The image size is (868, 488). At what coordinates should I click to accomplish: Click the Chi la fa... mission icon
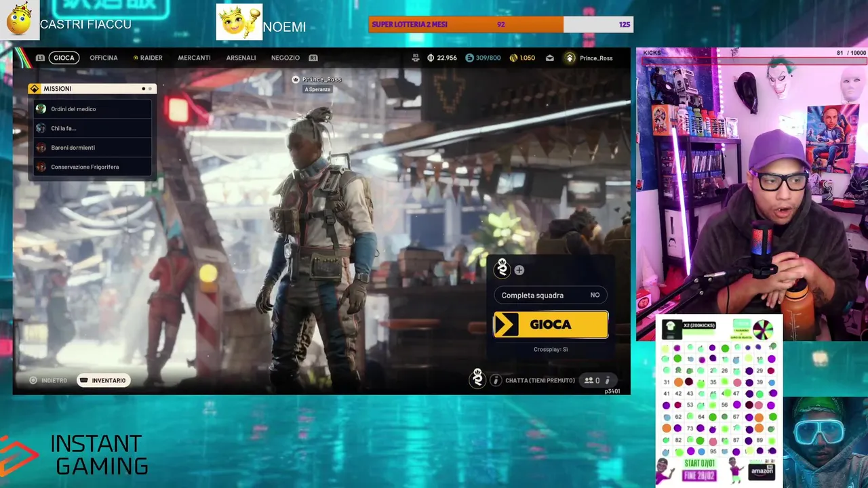tap(41, 128)
